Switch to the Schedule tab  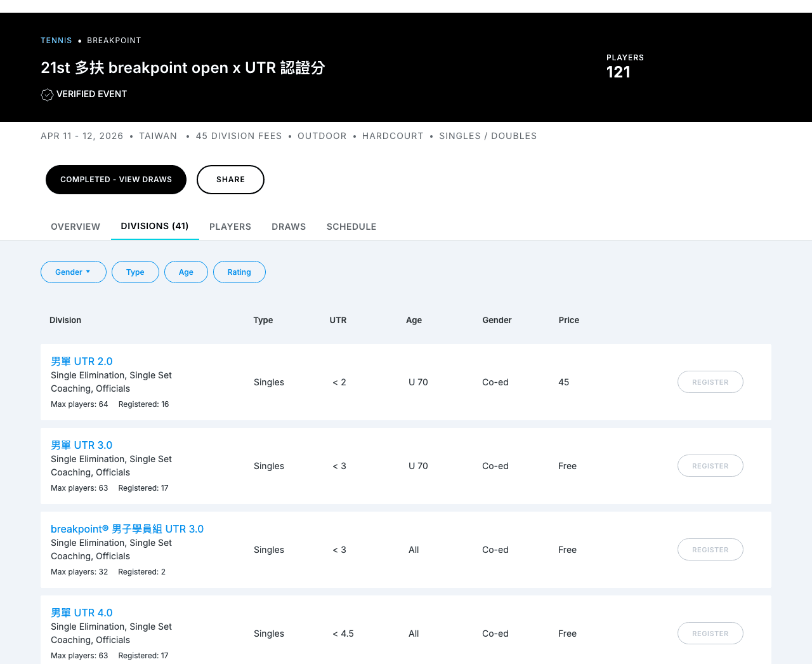[x=351, y=227]
